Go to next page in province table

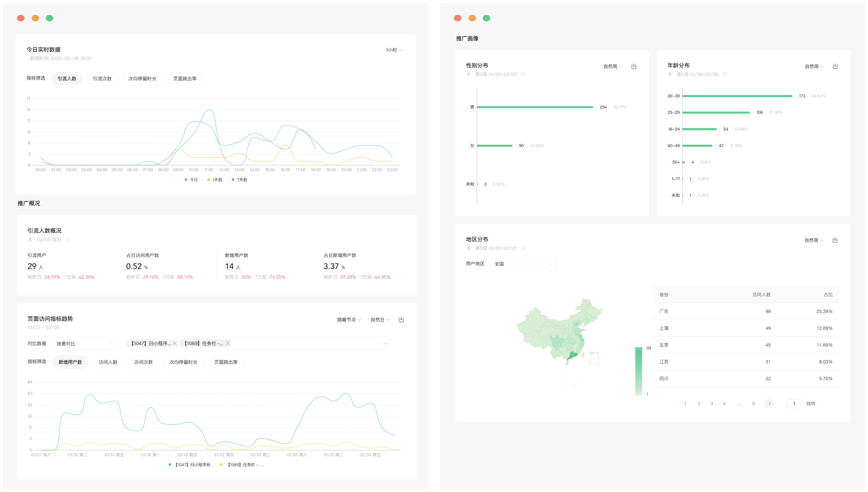click(x=769, y=403)
